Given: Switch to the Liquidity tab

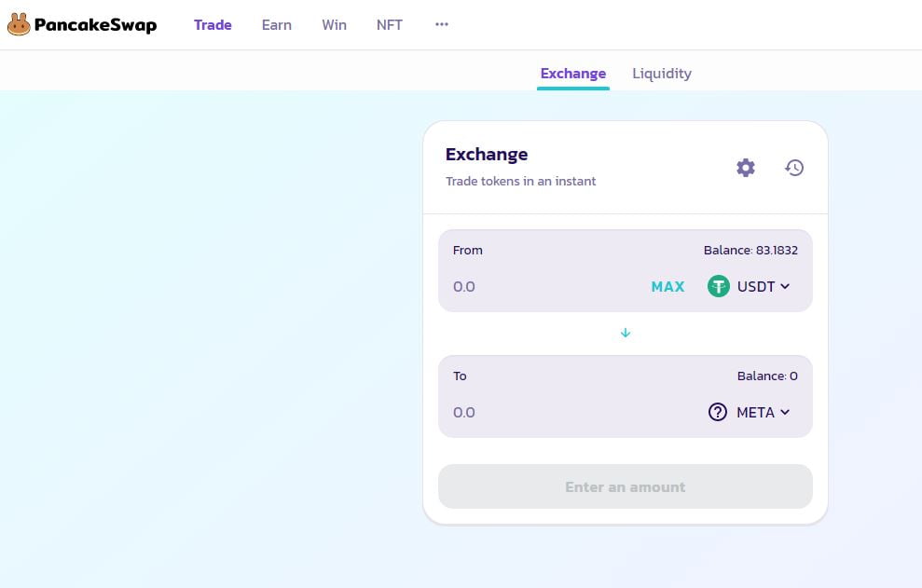Looking at the screenshot, I should 662,74.
